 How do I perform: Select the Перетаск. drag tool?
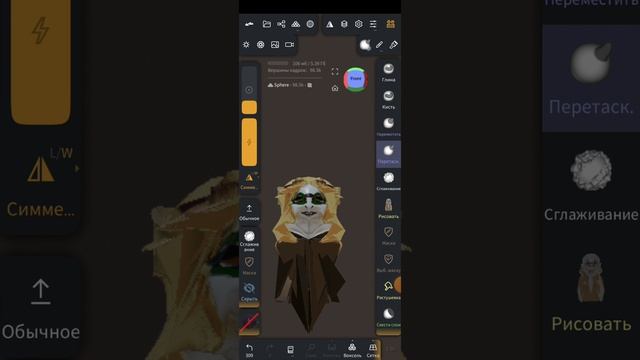tap(388, 154)
